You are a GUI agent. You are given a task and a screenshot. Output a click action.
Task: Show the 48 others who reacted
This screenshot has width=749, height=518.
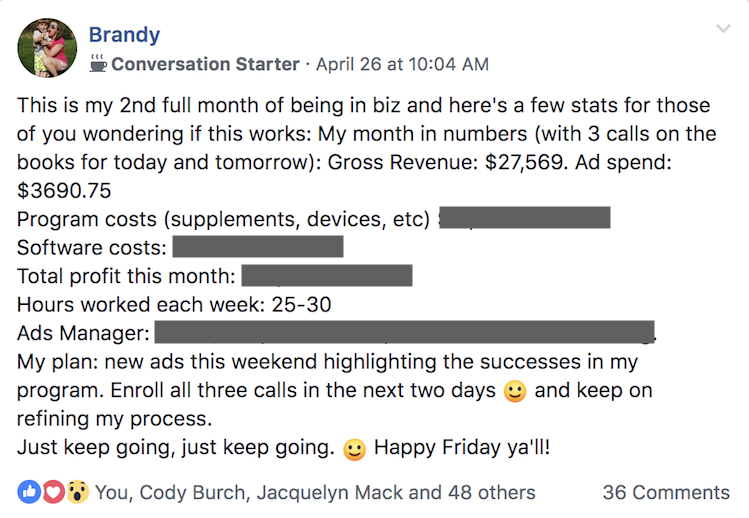point(492,493)
